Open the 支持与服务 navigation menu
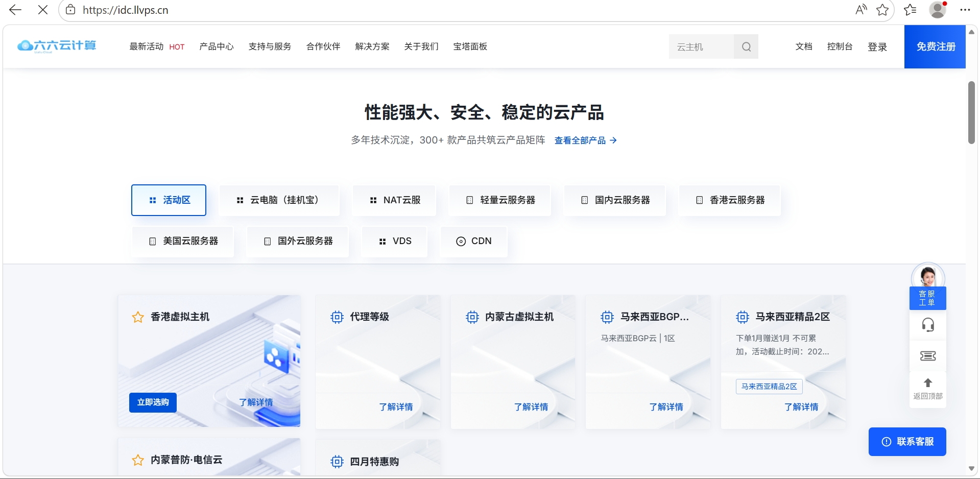The width and height of the screenshot is (980, 479). pyautogui.click(x=269, y=46)
